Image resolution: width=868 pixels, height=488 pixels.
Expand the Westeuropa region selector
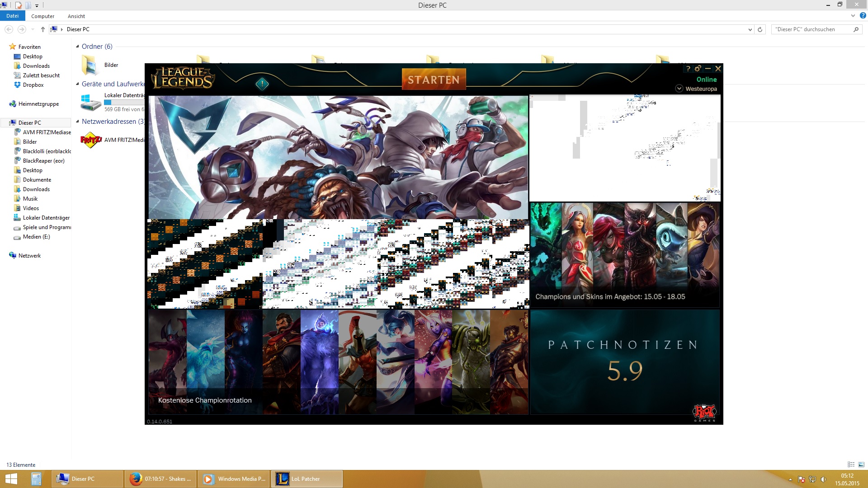coord(679,89)
